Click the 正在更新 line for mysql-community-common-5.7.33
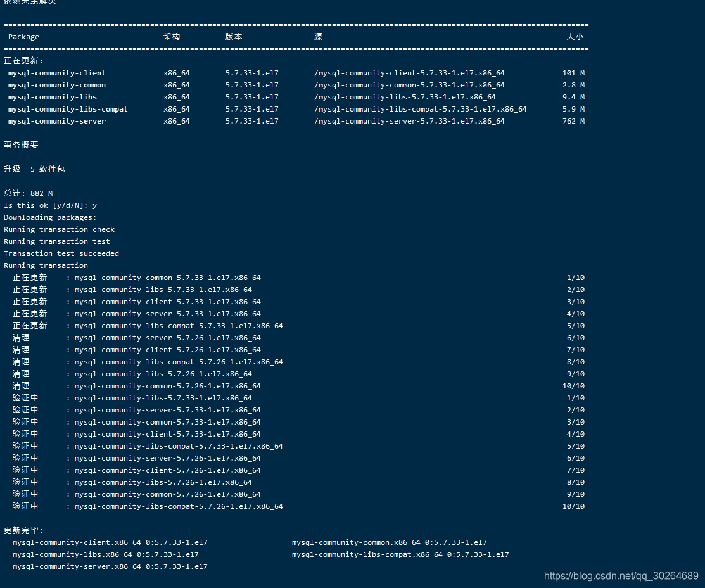Screen dimensions: 705x588 click(x=298, y=278)
